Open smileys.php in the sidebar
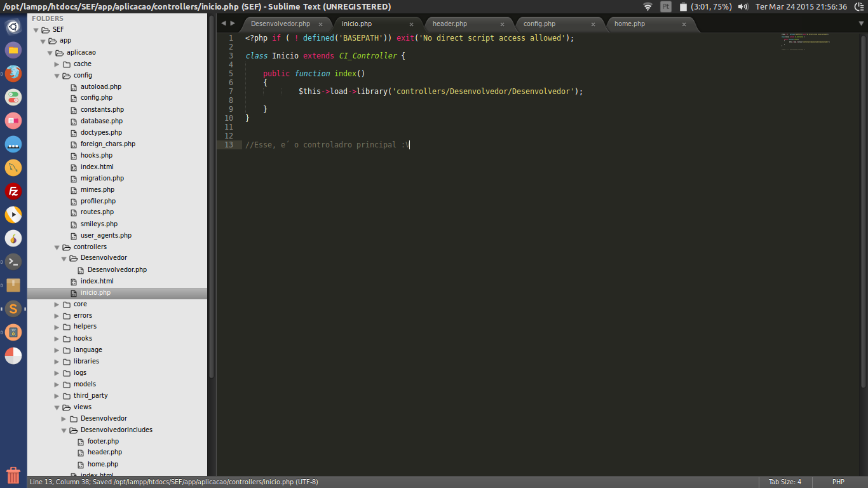The height and width of the screenshot is (488, 868). coord(99,224)
